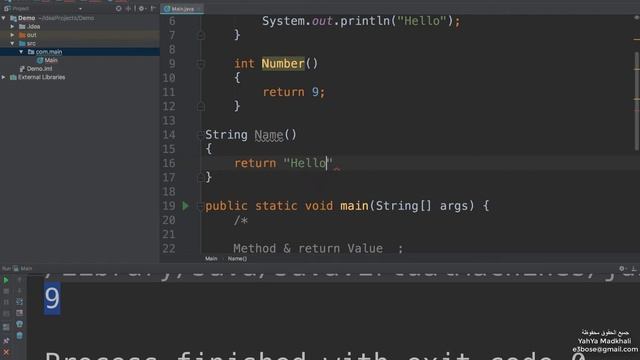Screen dimensions: 640x360
Task: Click the up-stack-trace arrow in Run panel
Action: click(x=19, y=280)
